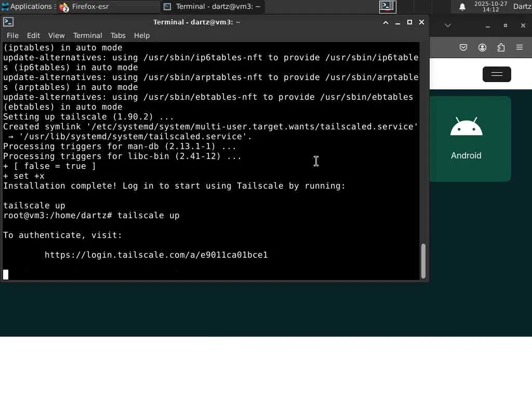The height and width of the screenshot is (399, 532).
Task: Click the Tailscale login URL in terminal
Action: click(156, 255)
